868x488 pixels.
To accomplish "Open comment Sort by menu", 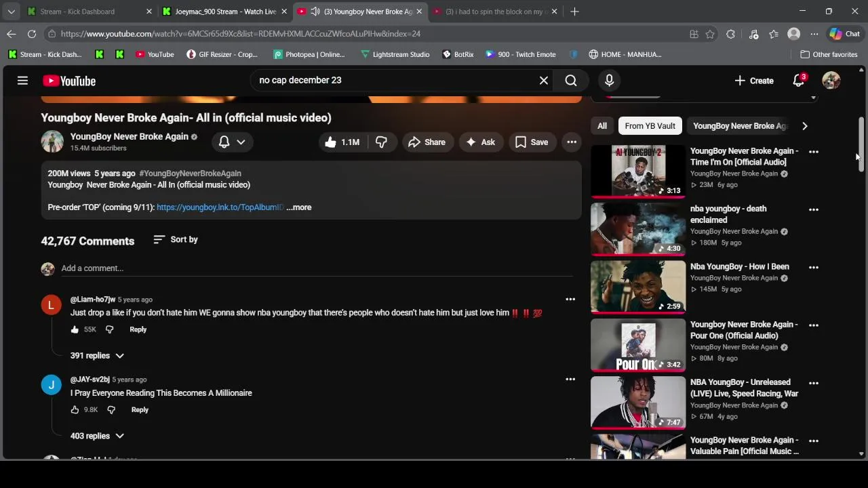I will pos(176,240).
